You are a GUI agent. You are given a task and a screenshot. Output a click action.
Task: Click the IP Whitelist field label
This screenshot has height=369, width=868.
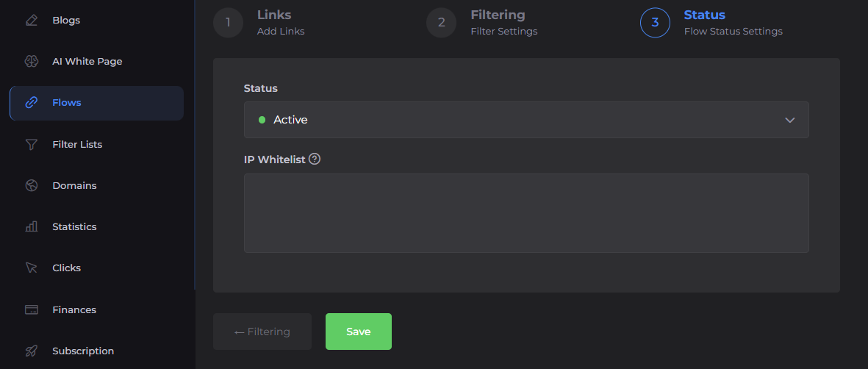click(274, 160)
